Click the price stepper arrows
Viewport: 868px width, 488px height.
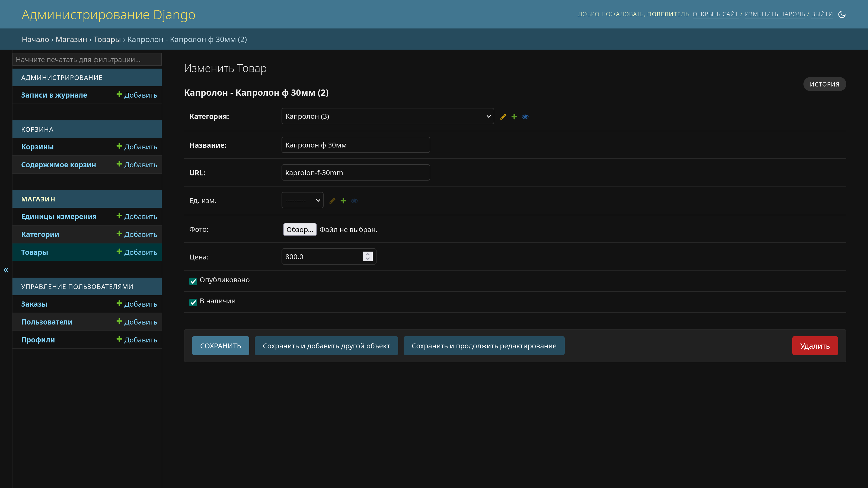tap(368, 257)
